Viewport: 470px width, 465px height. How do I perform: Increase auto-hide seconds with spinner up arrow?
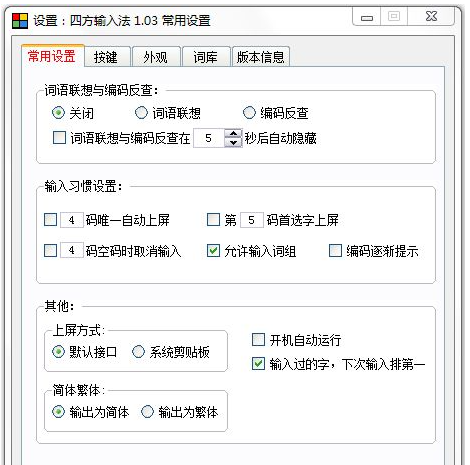tap(233, 134)
